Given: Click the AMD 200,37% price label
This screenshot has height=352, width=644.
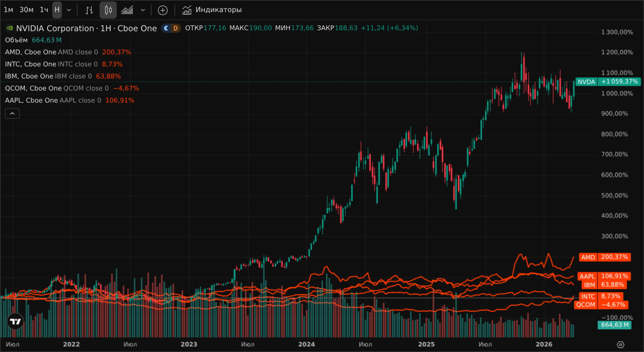Looking at the screenshot, I should (605, 257).
